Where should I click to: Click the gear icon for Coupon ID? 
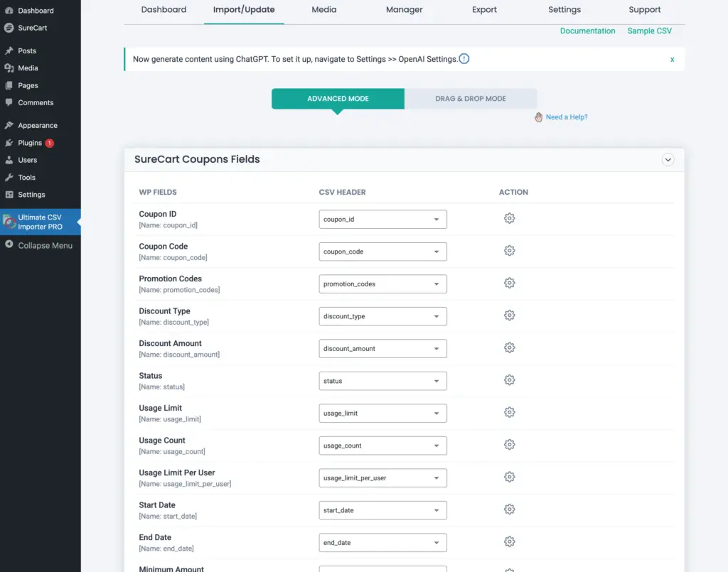pyautogui.click(x=509, y=219)
